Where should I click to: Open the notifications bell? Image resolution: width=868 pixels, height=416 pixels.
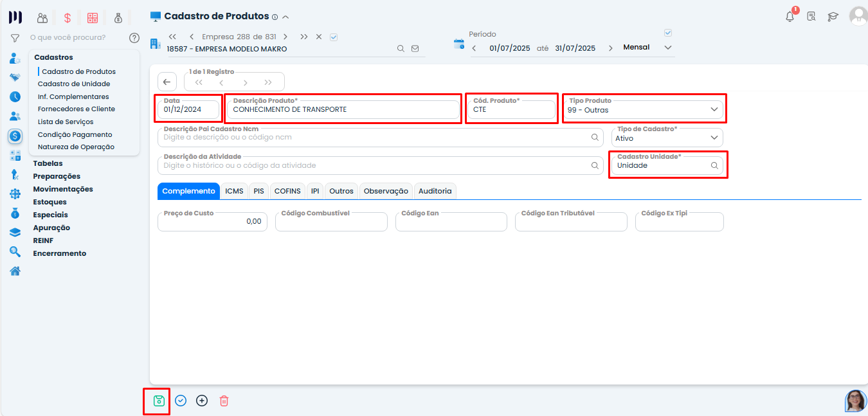790,17
